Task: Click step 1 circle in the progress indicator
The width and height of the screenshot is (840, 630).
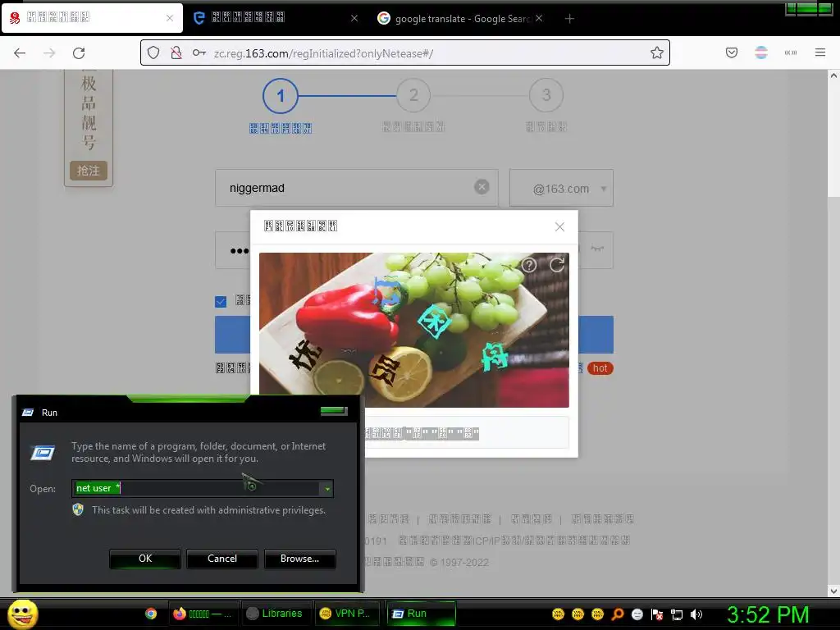Action: pos(281,96)
